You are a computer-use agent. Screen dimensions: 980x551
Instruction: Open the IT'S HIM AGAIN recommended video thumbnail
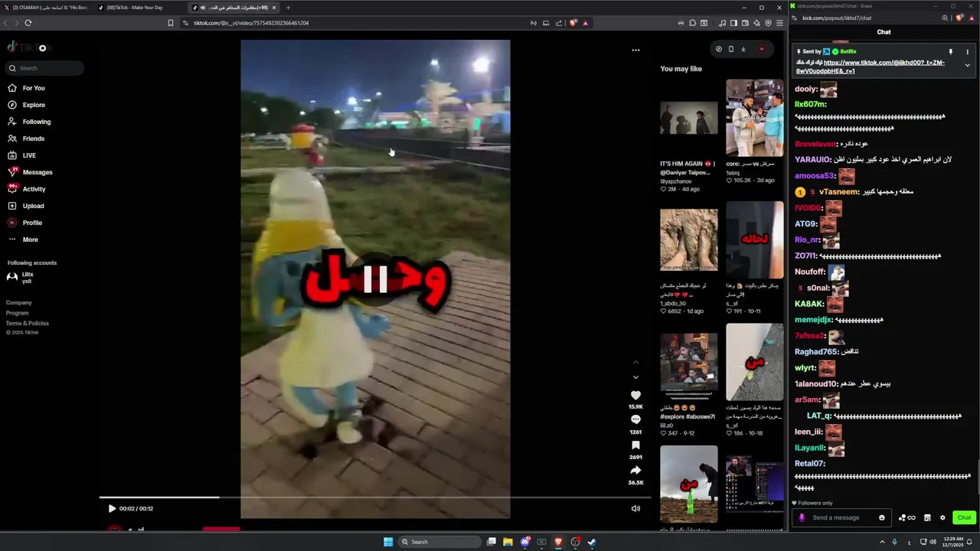[689, 118]
